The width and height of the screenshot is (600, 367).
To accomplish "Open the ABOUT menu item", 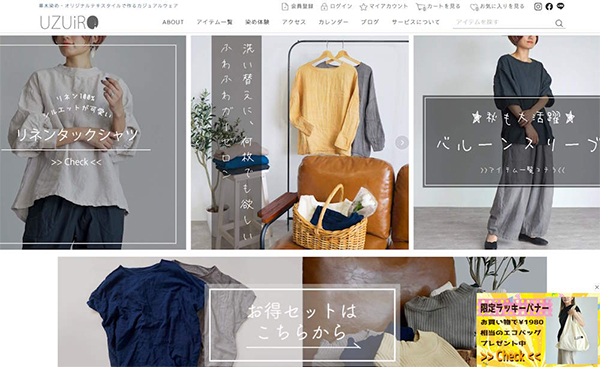I will coord(173,22).
